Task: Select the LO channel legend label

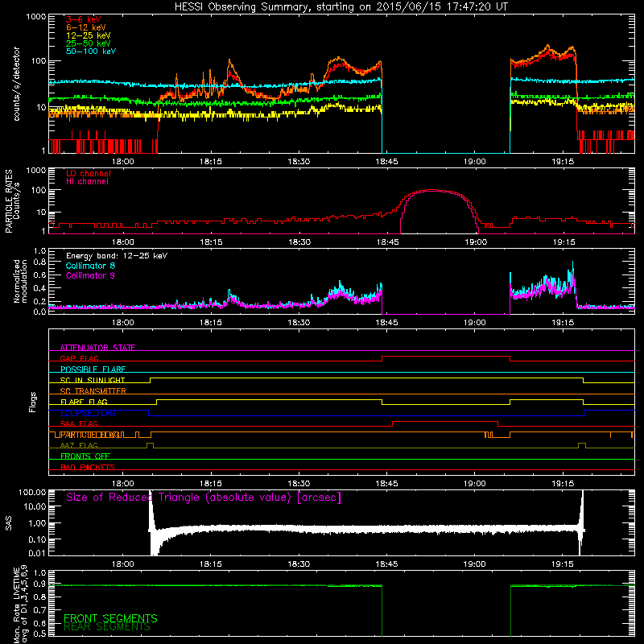Action: pos(89,173)
